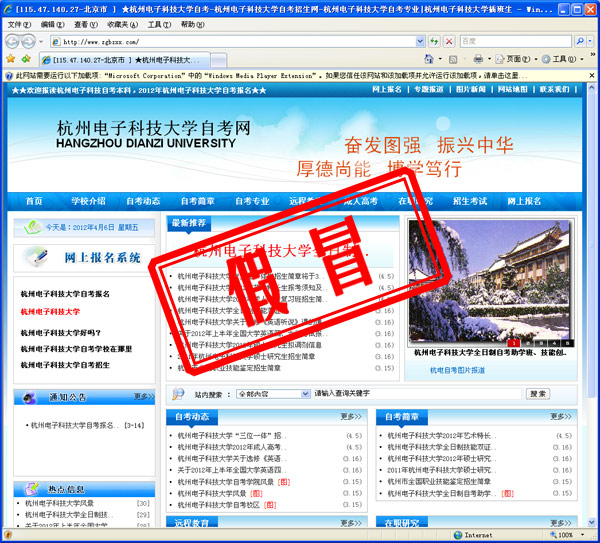600x543 pixels.
Task: Click the red Stop loading icon
Action: click(449, 41)
